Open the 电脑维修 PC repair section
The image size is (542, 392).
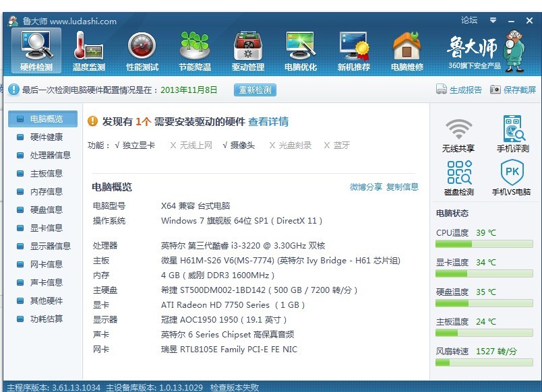click(x=407, y=51)
